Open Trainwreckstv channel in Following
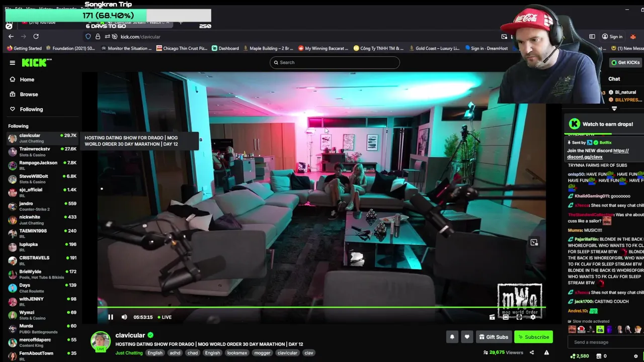The image size is (644, 362). [42, 151]
